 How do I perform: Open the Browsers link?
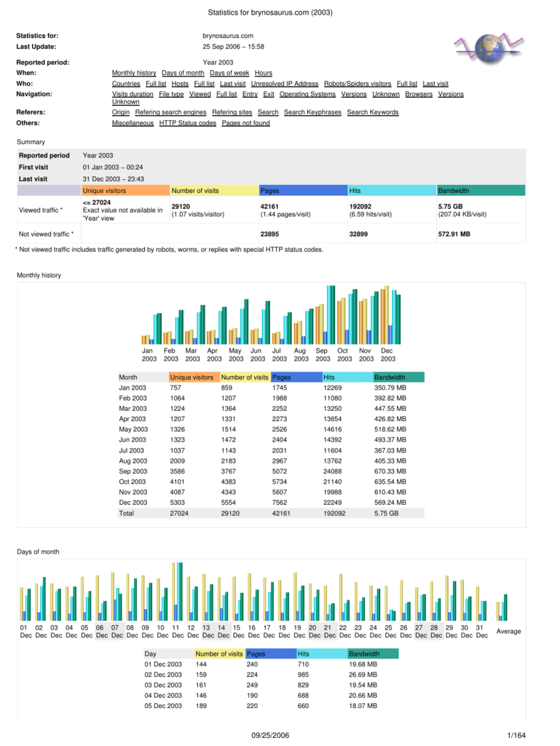coord(419,94)
